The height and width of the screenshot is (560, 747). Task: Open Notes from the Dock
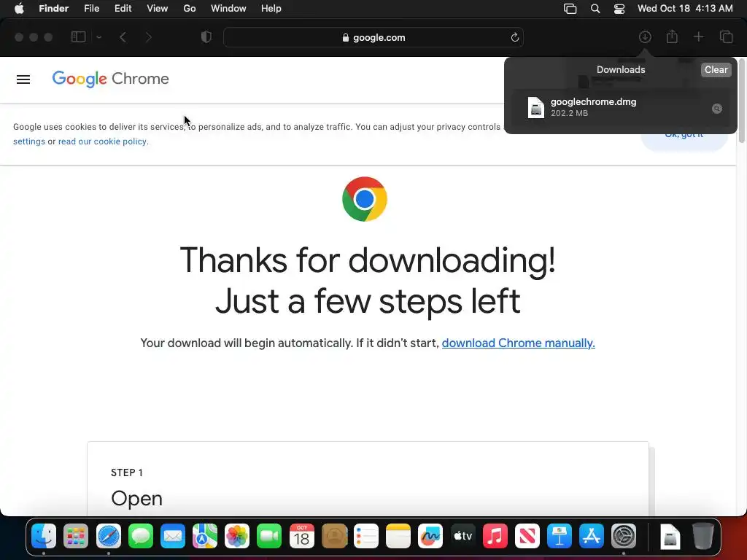(x=398, y=536)
